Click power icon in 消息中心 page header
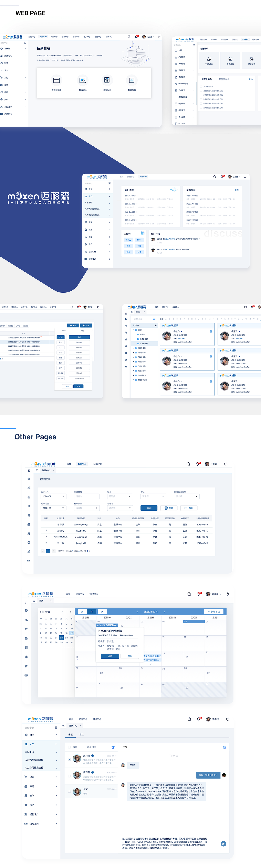This screenshot has width=261, height=868. [x=228, y=719]
